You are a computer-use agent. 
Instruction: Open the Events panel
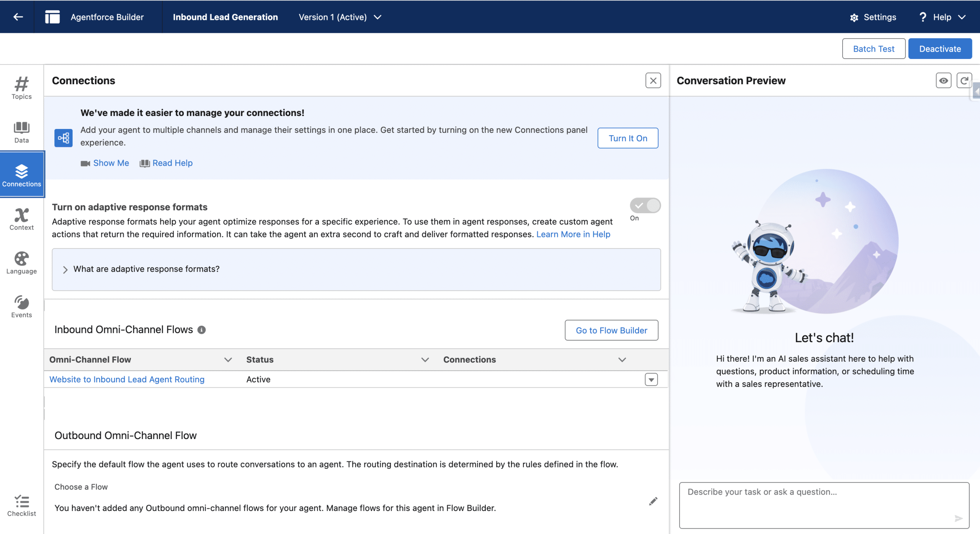[21, 307]
